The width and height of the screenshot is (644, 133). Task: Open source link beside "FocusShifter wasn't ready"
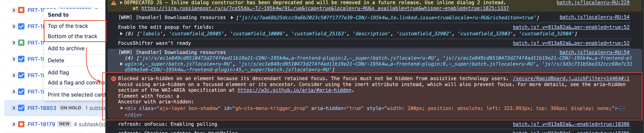point(571,43)
